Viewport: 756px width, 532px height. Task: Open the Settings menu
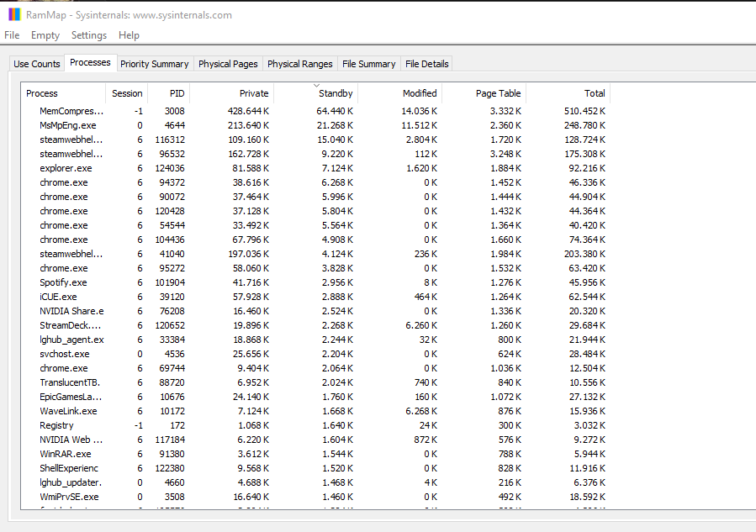coord(88,35)
